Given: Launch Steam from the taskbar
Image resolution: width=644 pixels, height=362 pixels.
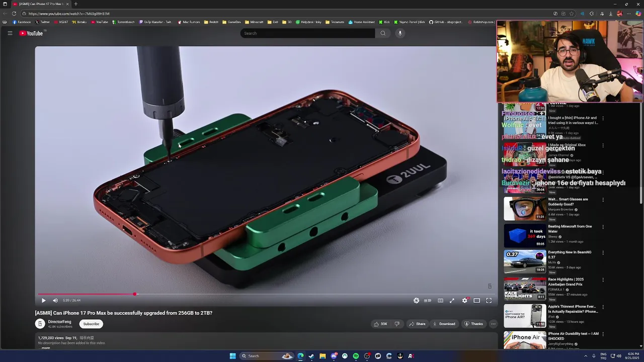Looking at the screenshot, I should pos(311,356).
